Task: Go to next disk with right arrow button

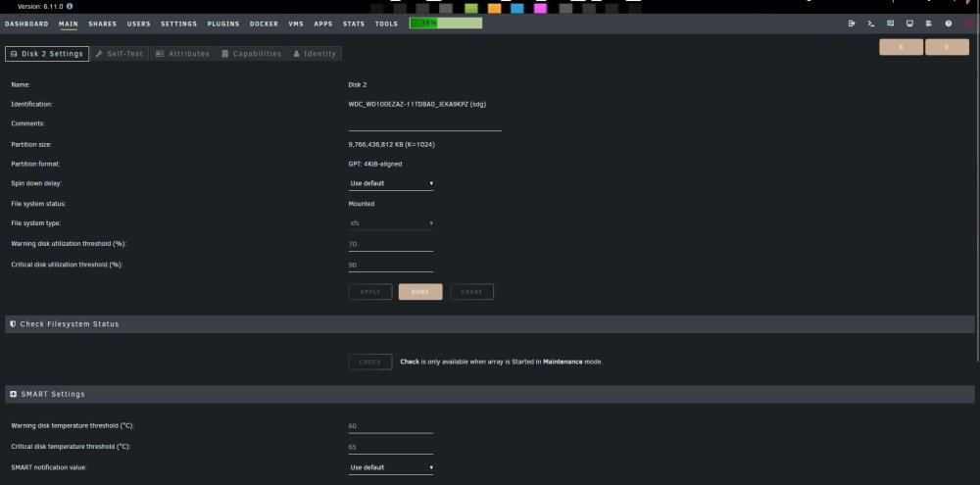Action: coord(947,47)
